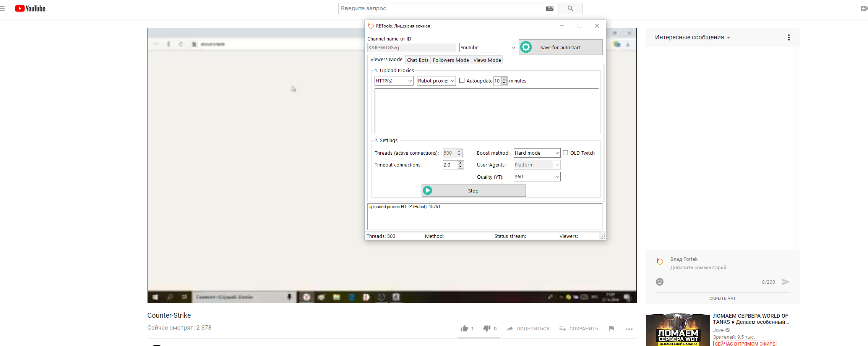This screenshot has height=346, width=868.
Task: Click Save for autostart button
Action: pyautogui.click(x=560, y=47)
